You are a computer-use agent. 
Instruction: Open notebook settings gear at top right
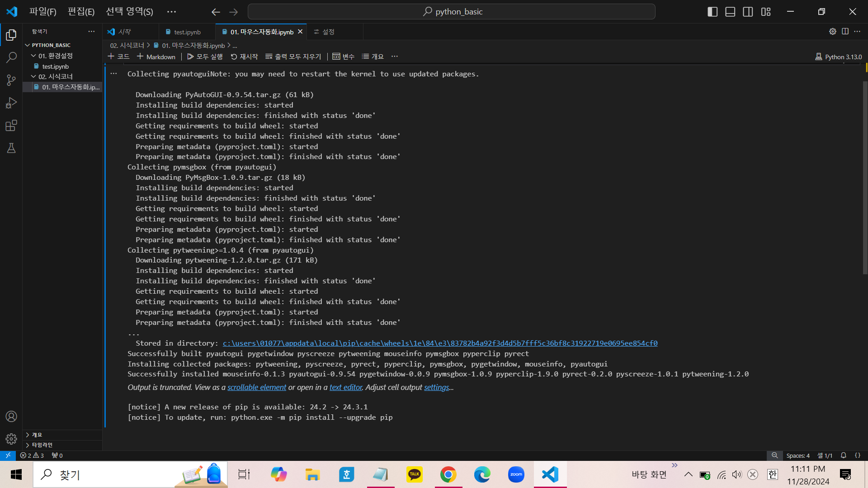832,31
